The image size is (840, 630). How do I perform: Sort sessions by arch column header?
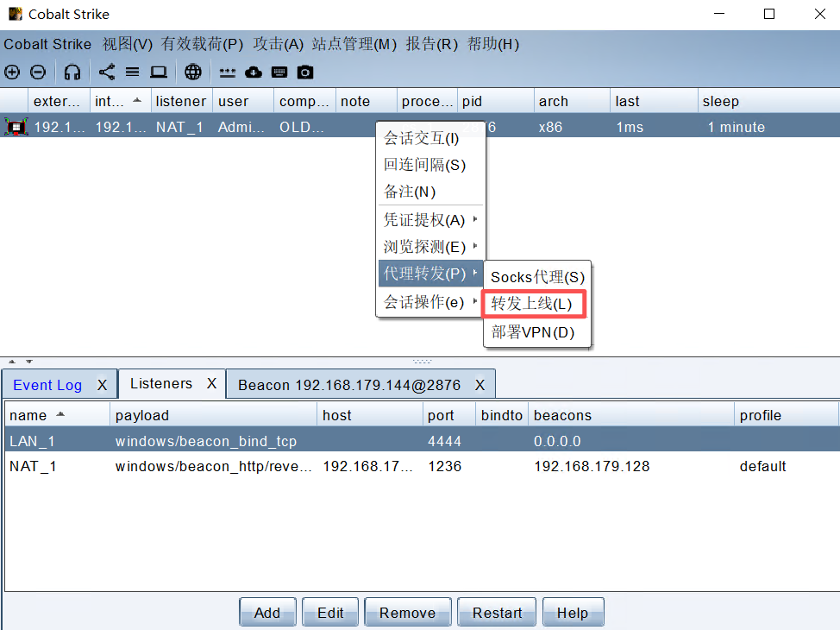click(572, 101)
